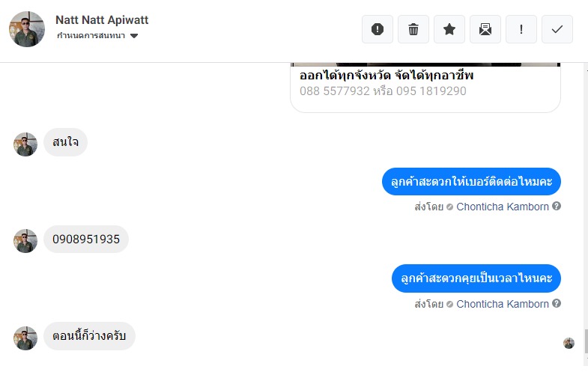Click Natt Natt Apiwatt header profile picture

click(27, 29)
